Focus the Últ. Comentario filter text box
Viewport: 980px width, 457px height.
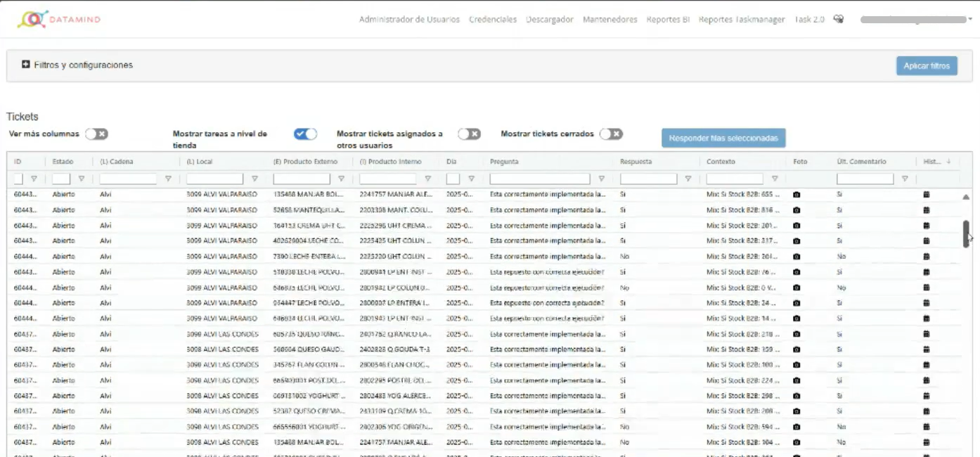(865, 179)
